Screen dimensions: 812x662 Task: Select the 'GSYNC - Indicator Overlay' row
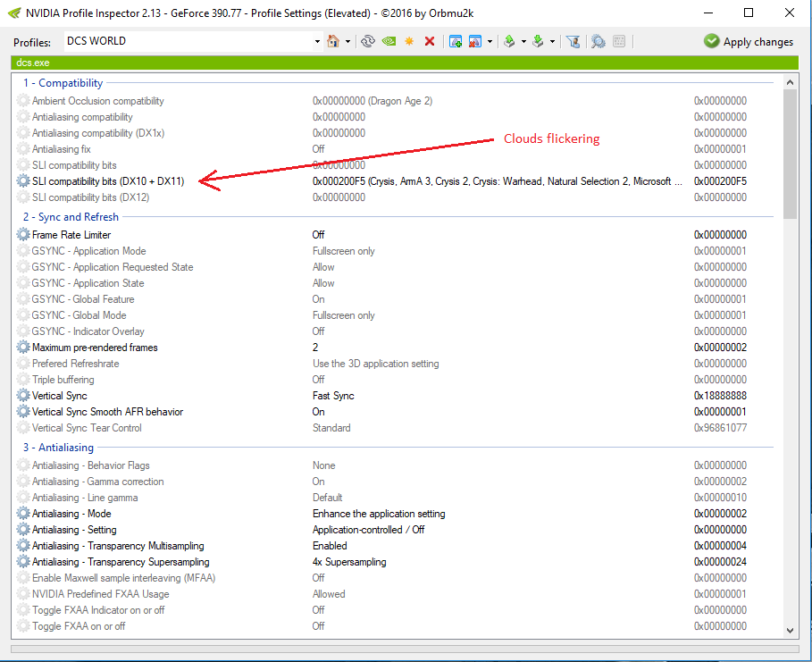[396, 331]
